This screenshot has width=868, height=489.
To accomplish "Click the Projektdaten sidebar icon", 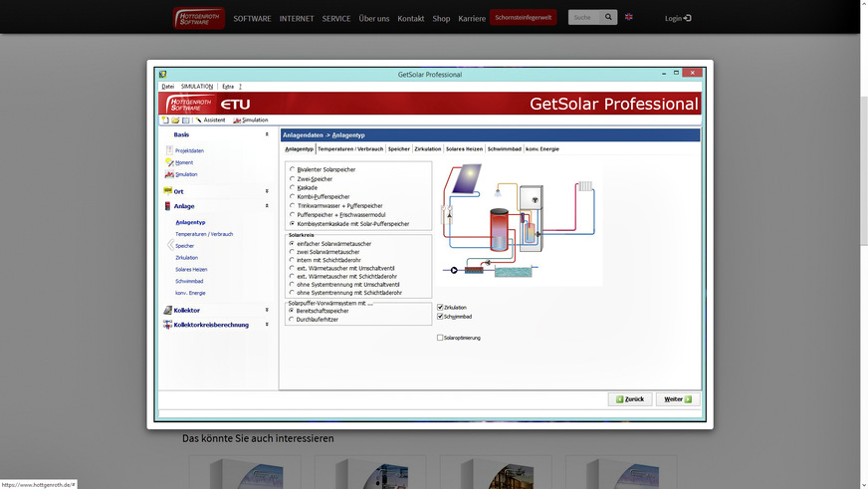I will tap(169, 150).
